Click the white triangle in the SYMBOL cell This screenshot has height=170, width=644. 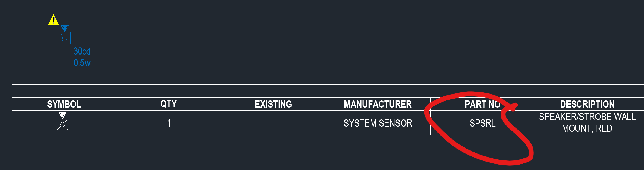pos(63,115)
